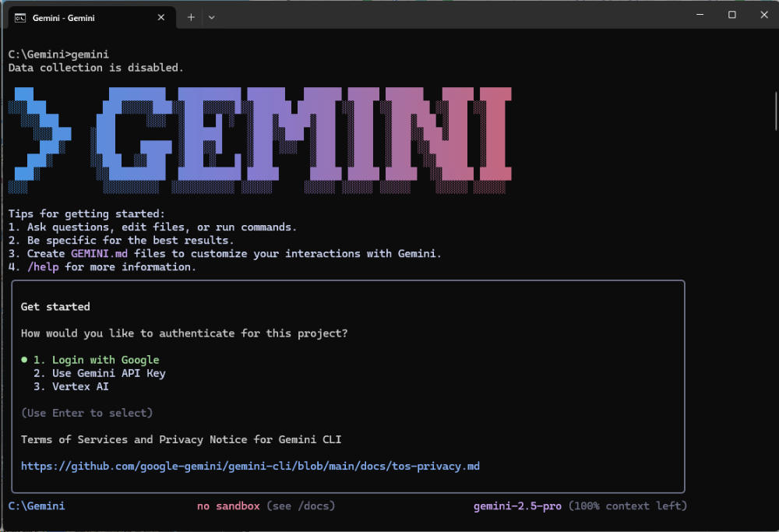Click the GEMINI ASCII art logo

pos(260,140)
